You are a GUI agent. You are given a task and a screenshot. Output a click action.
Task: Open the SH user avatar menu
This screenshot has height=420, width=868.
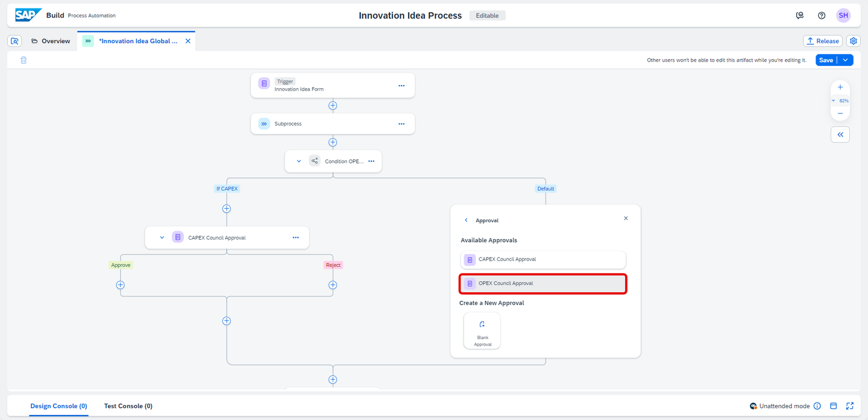(x=843, y=16)
